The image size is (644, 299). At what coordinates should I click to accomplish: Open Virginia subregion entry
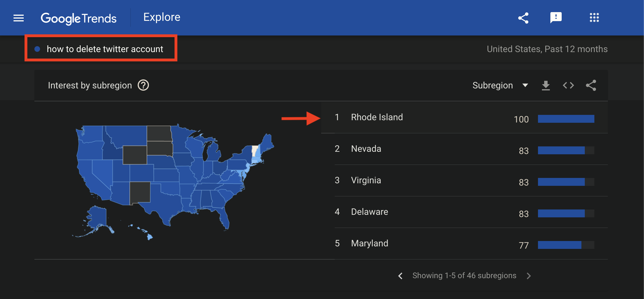[366, 180]
